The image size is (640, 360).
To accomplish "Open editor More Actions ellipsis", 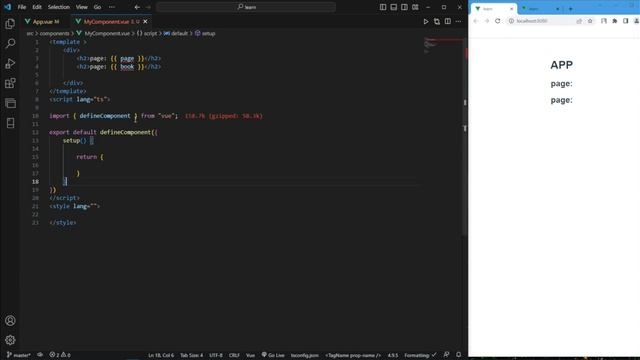I will (458, 22).
